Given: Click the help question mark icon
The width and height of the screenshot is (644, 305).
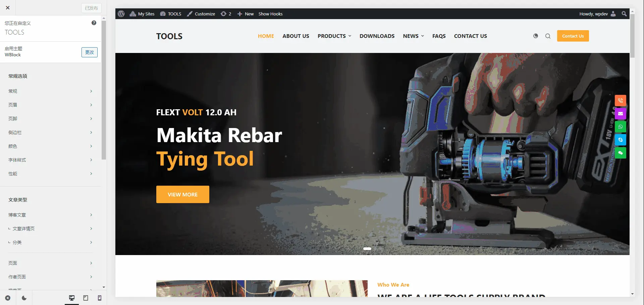Looking at the screenshot, I should tap(94, 23).
